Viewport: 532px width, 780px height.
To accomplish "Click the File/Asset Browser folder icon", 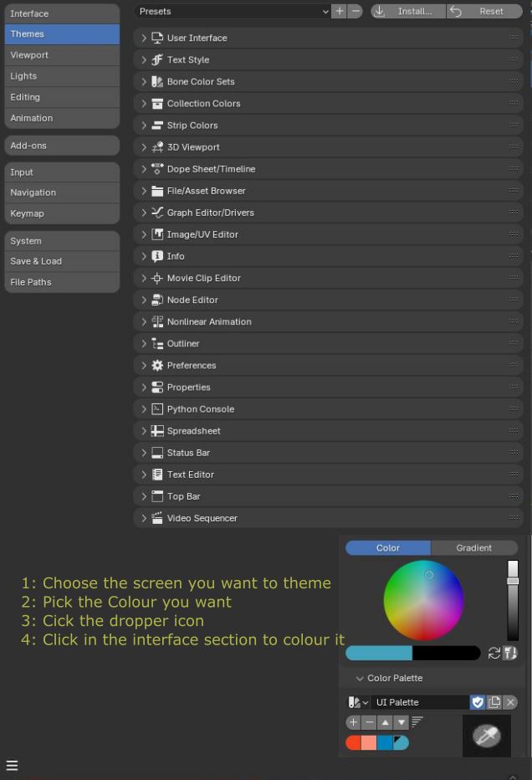I will (157, 191).
